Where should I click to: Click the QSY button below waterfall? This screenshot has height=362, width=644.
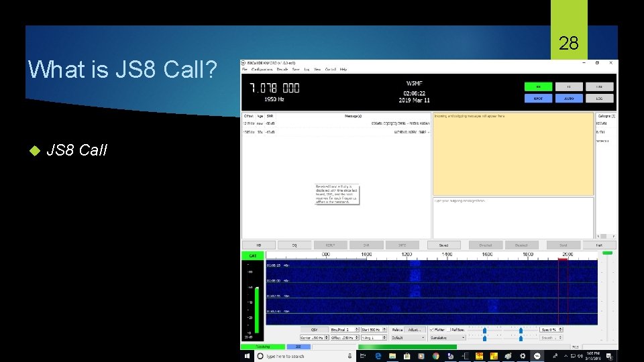coord(314,330)
